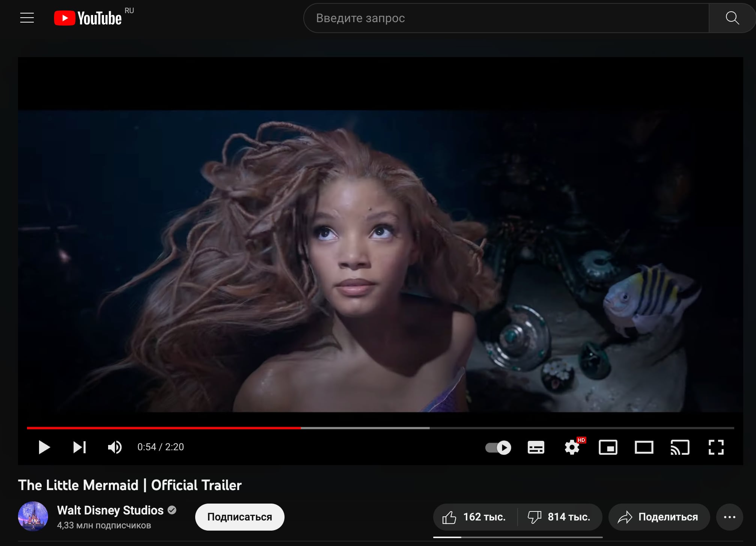Open Walt Disney Studios channel link
Viewport: 756px width, 546px height.
pos(110,510)
